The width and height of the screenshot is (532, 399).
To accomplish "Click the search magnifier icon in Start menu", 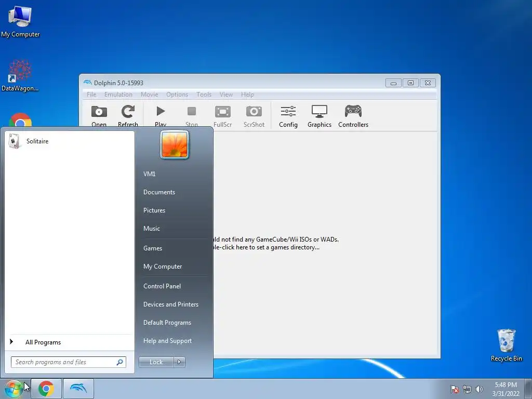I will point(120,362).
